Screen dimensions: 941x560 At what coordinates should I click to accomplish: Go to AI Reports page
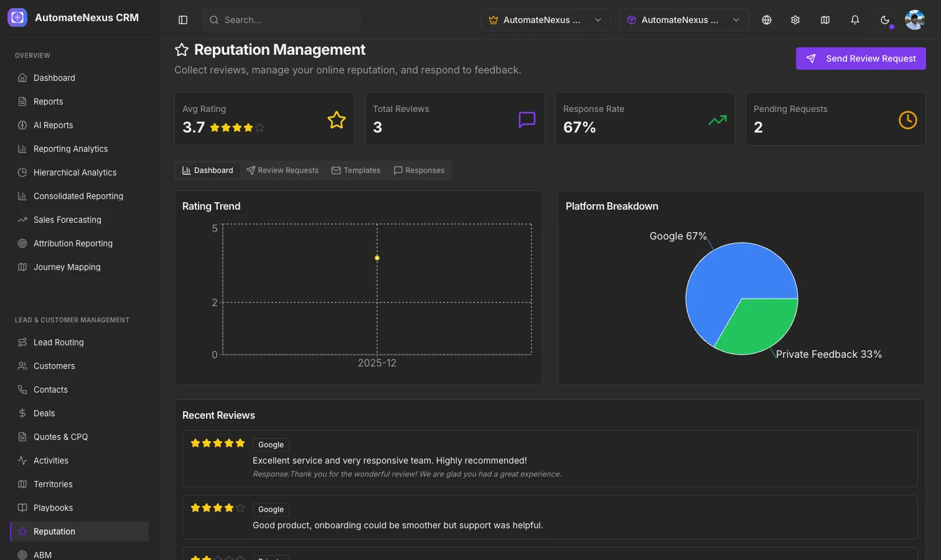pos(80,125)
